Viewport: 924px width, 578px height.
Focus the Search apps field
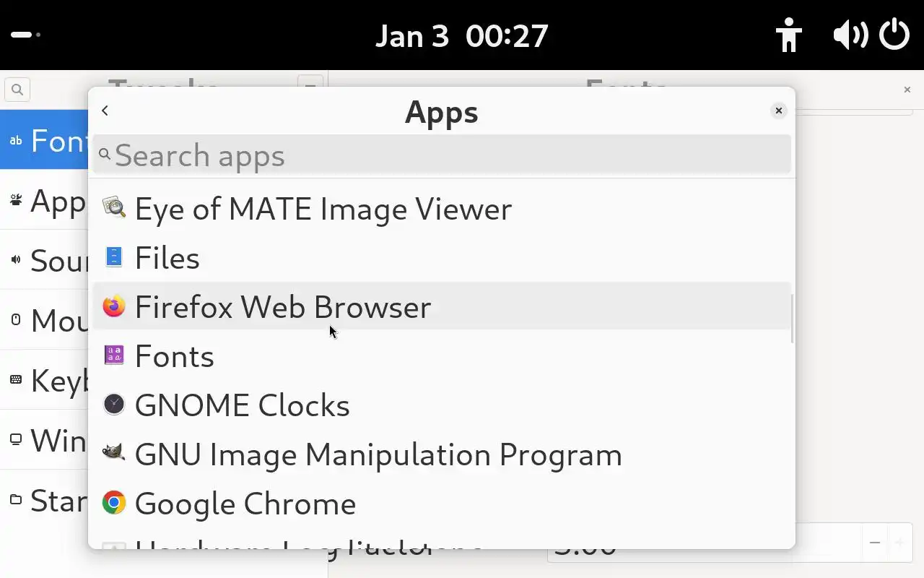(442, 155)
